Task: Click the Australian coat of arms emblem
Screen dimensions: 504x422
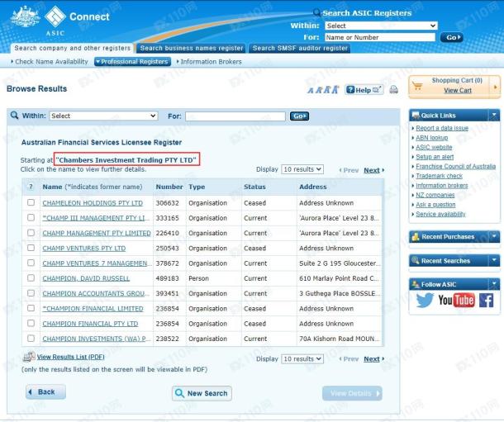Action: [x=25, y=16]
